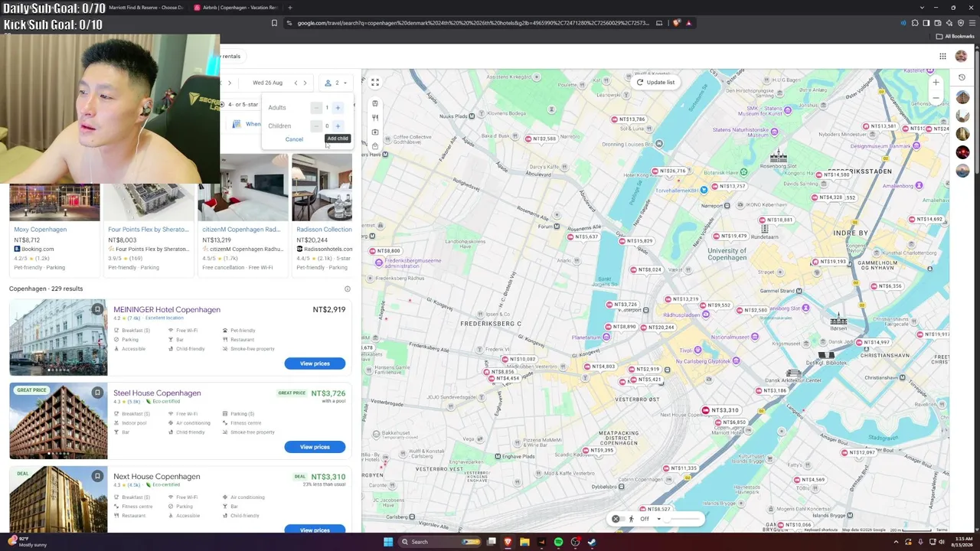Click the NT$13,786 map price marker

coord(628,119)
